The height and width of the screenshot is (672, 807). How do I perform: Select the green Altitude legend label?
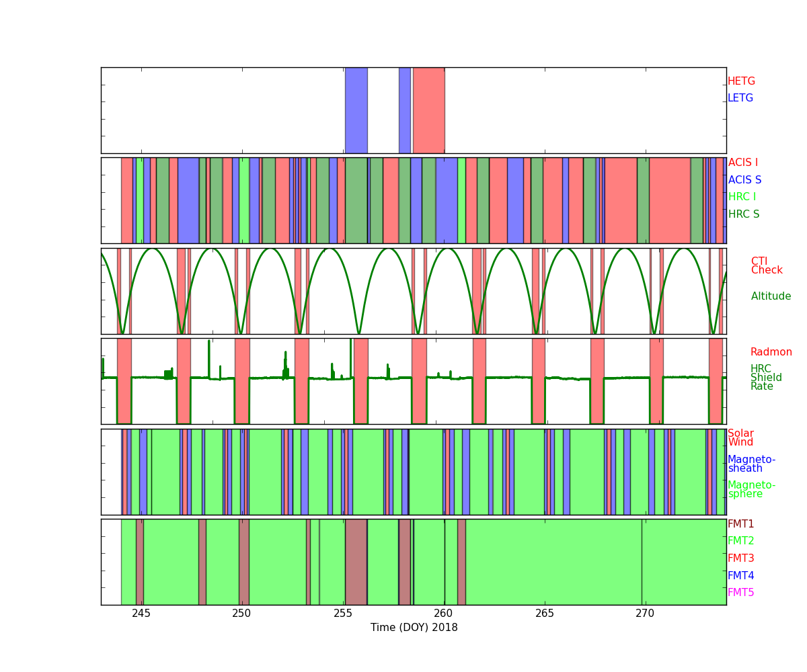tap(771, 296)
